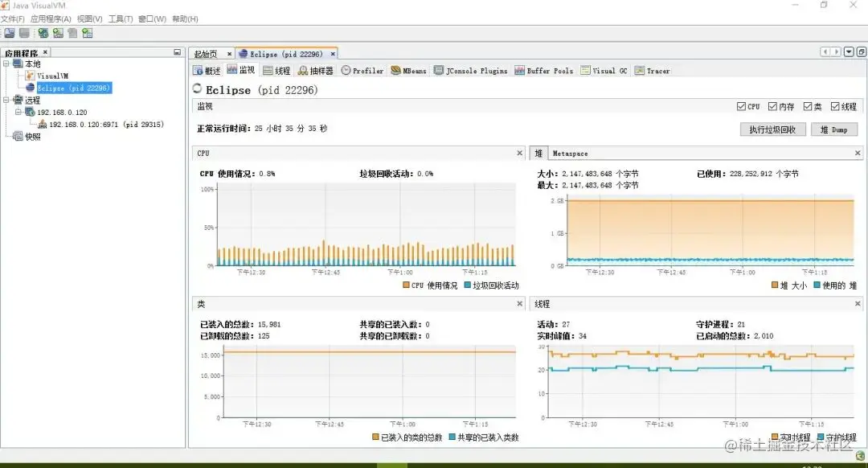Close the 应用程序 Applications panel tab
Viewport: 868px width, 468px height.
point(45,52)
